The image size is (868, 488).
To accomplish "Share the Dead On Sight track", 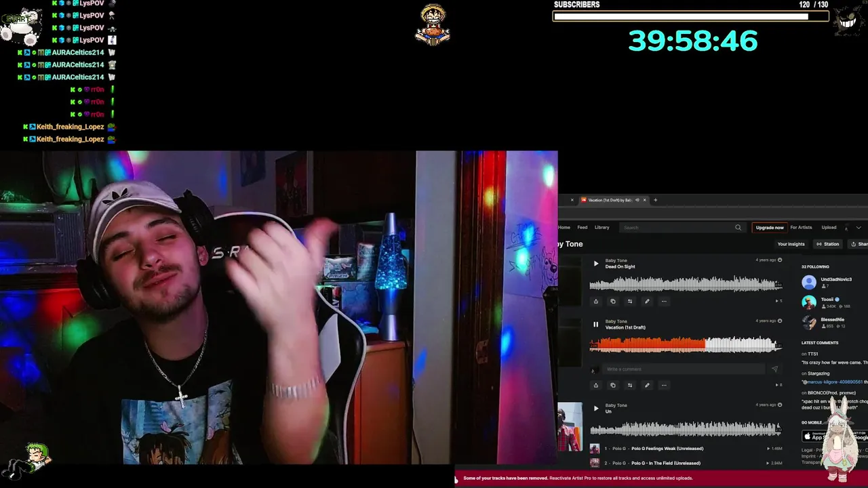I will point(596,301).
